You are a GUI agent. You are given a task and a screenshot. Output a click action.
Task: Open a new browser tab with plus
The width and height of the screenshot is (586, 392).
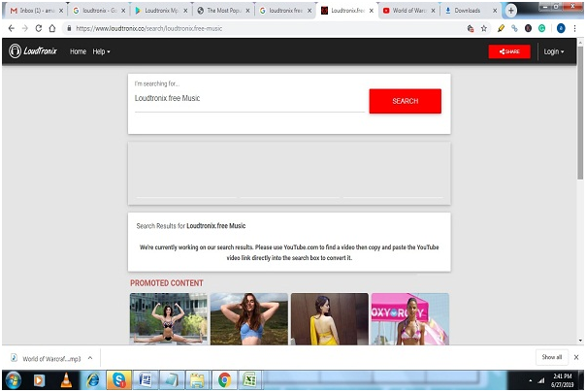point(511,11)
